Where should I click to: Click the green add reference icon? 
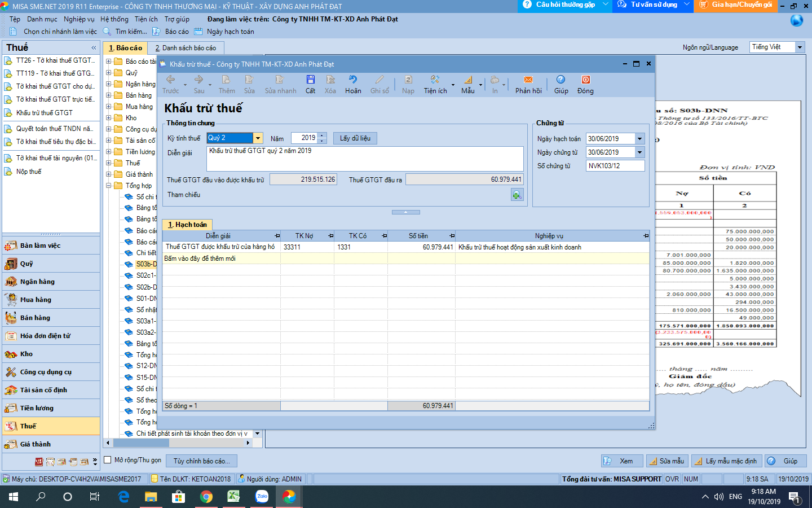coord(517,195)
